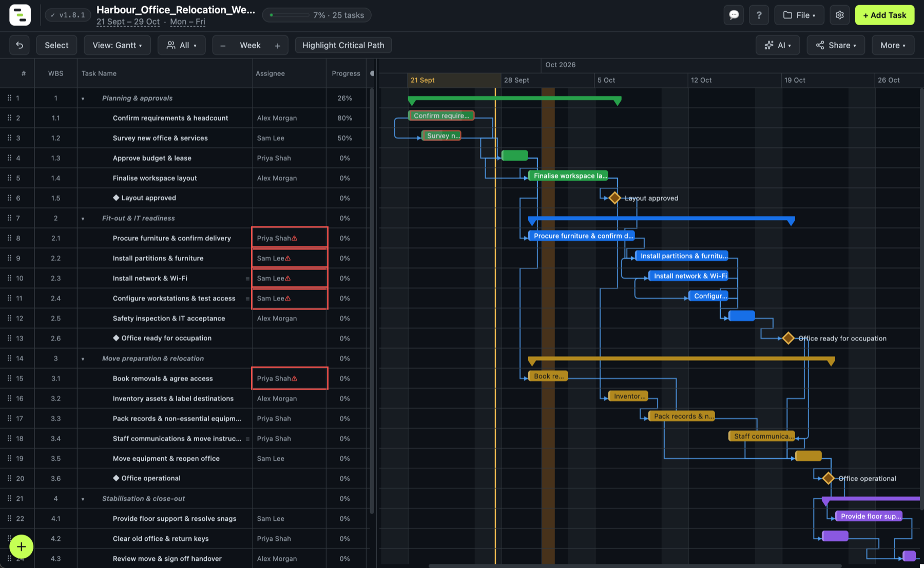Click the Provide floor support Gantt bar
Image resolution: width=924 pixels, height=568 pixels.
(869, 516)
